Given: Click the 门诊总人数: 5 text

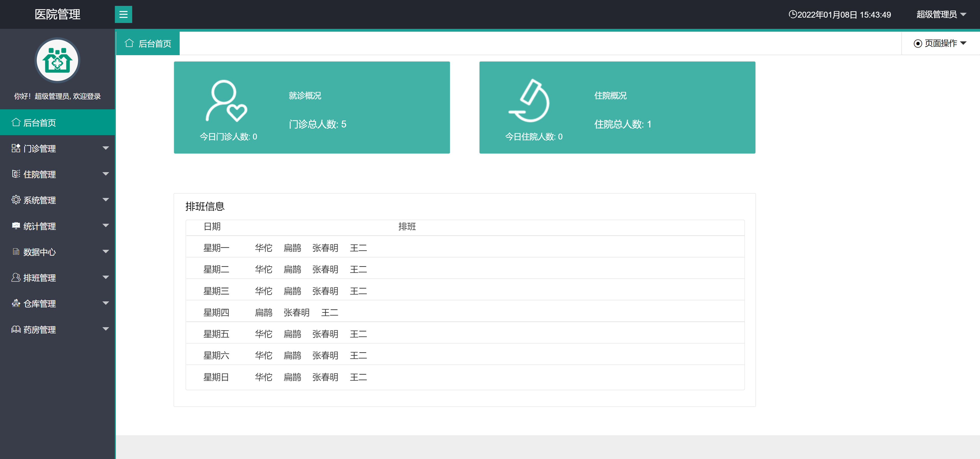Looking at the screenshot, I should click(317, 124).
